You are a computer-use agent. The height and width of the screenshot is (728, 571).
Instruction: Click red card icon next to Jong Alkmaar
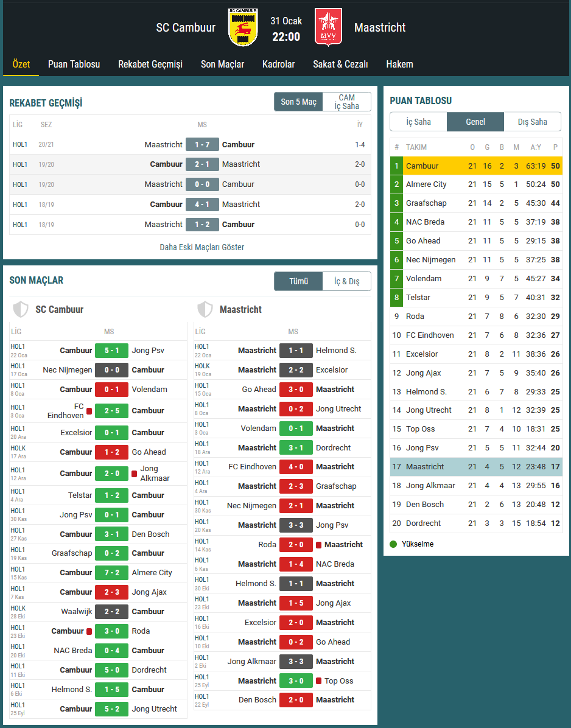[134, 474]
